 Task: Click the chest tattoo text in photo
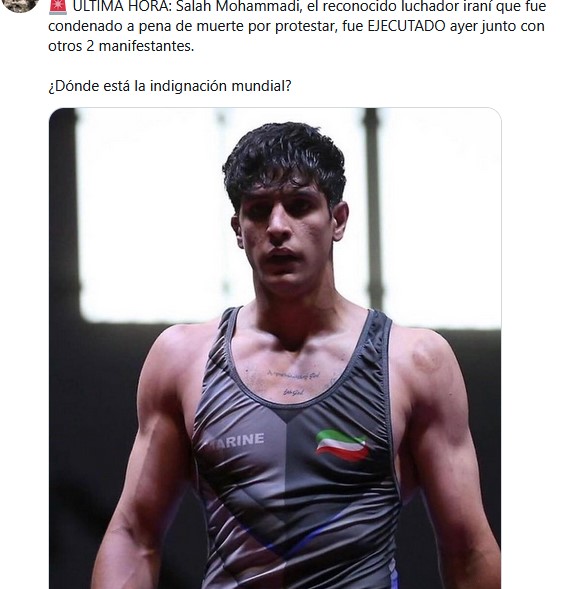click(x=293, y=382)
